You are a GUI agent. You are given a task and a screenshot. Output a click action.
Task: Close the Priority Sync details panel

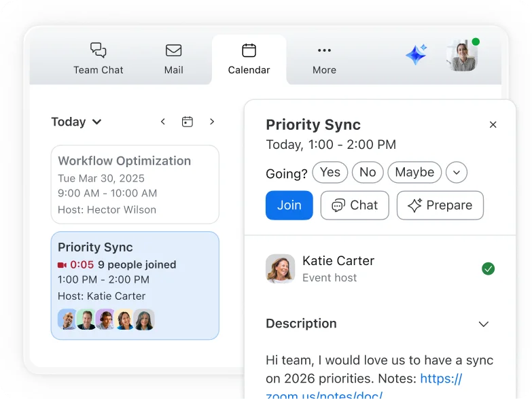tap(493, 124)
